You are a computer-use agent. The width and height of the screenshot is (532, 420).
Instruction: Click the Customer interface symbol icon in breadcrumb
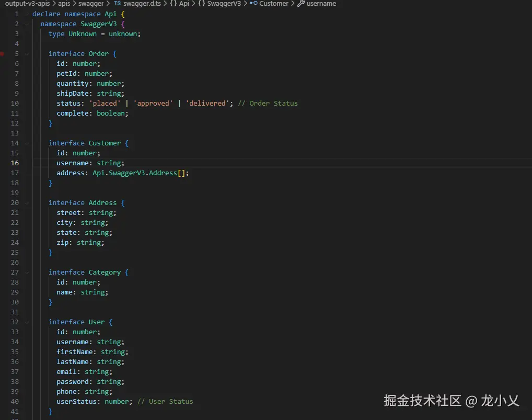click(253, 3)
